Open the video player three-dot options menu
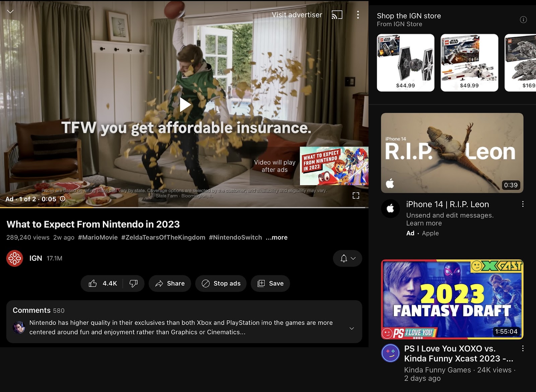Screen dimensions: 536x392 tap(358, 15)
